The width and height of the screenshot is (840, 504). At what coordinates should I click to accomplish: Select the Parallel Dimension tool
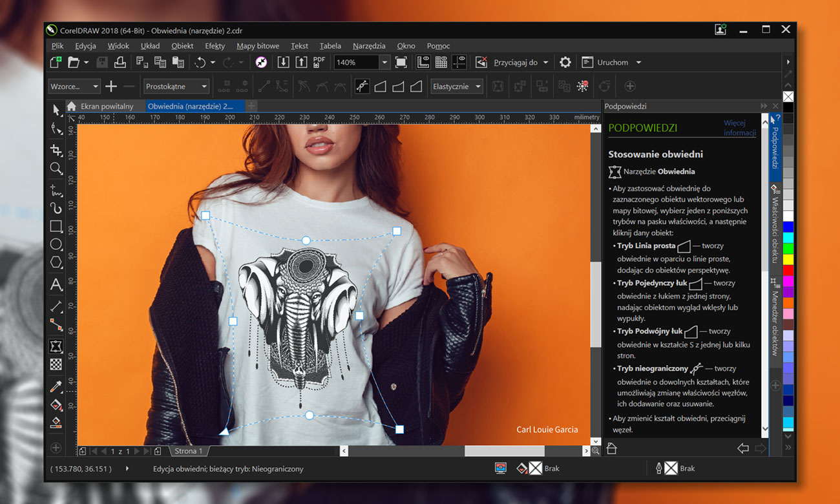pyautogui.click(x=56, y=306)
